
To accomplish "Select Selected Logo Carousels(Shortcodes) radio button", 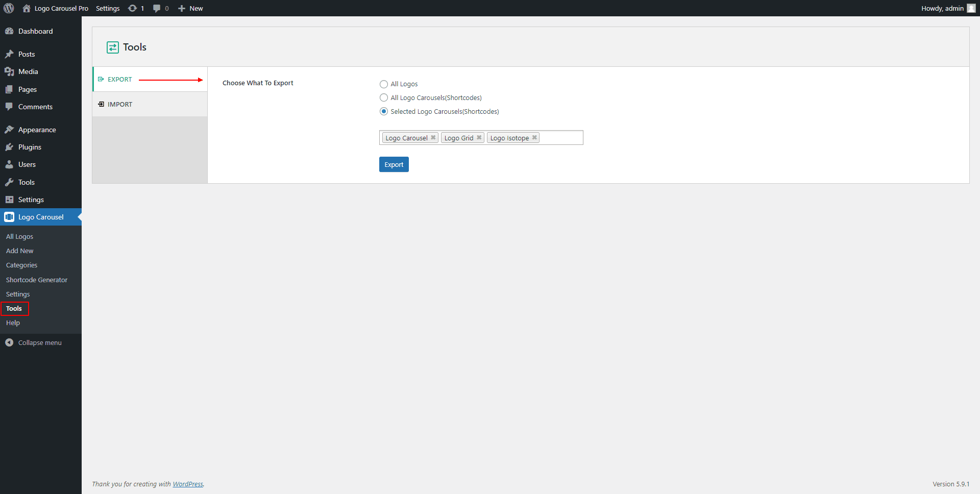I will pos(384,111).
